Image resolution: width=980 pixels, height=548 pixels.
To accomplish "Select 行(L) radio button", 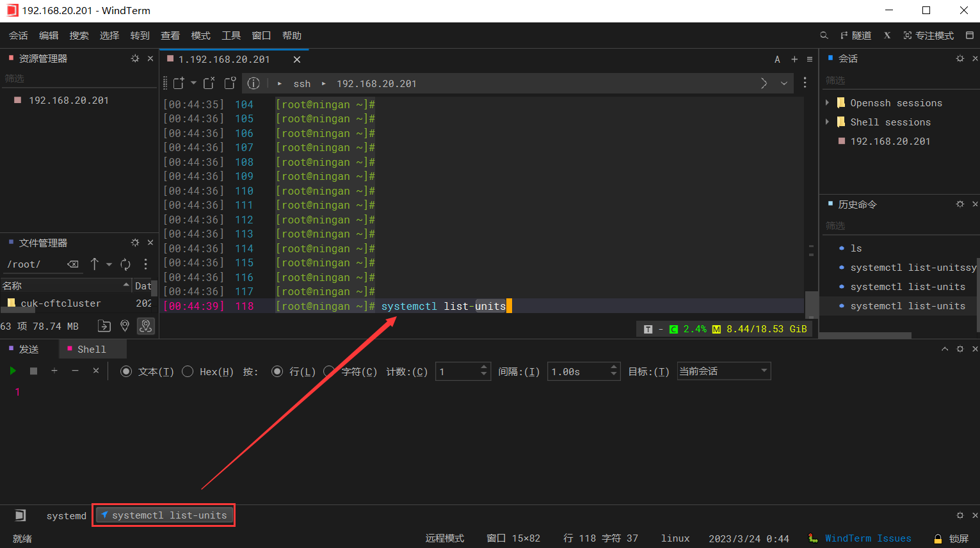I will tap(277, 371).
